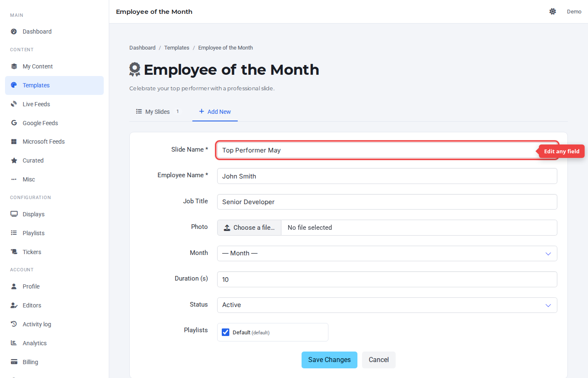588x378 pixels.
Task: Open Dashboard from the sidebar menu
Action: click(x=54, y=31)
